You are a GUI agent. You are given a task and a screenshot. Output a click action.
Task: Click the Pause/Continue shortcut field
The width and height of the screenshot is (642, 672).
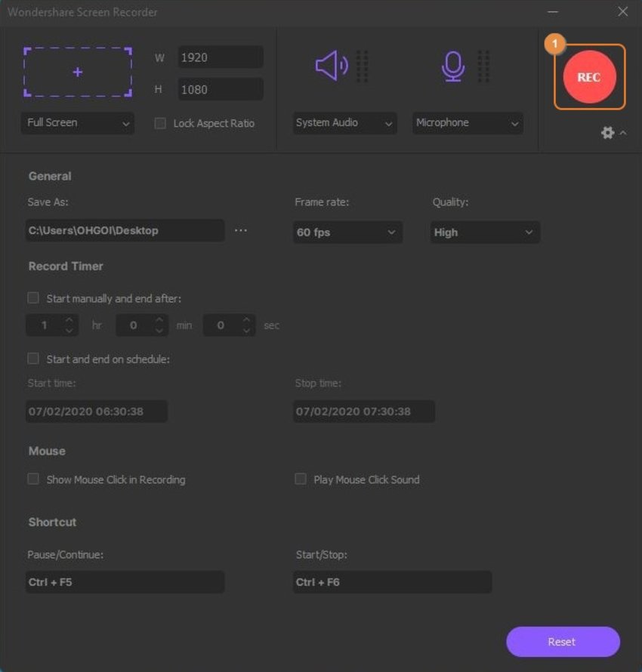point(125,582)
